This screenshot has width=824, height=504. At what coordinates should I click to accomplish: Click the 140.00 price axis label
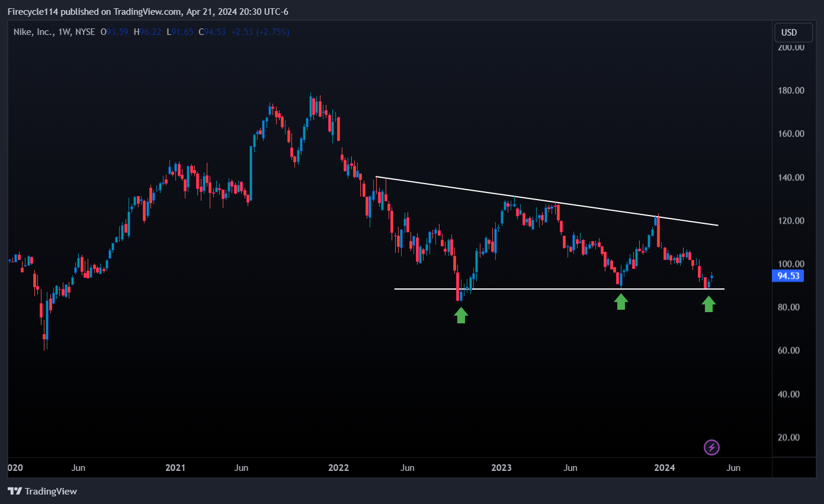(x=791, y=177)
